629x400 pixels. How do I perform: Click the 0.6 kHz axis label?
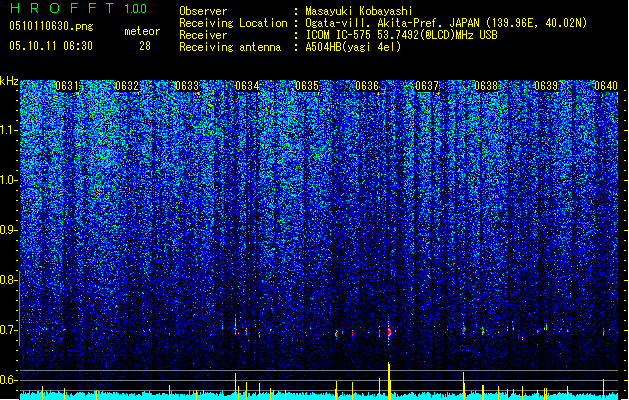(x=7, y=380)
